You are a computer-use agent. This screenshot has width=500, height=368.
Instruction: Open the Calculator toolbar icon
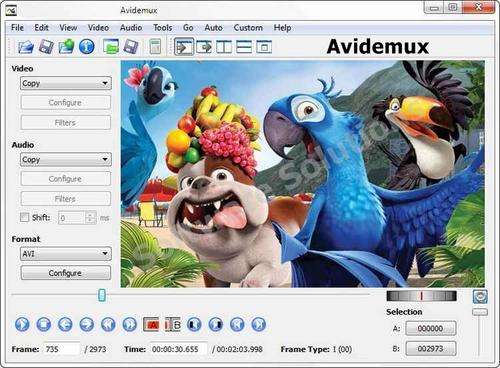tap(155, 47)
